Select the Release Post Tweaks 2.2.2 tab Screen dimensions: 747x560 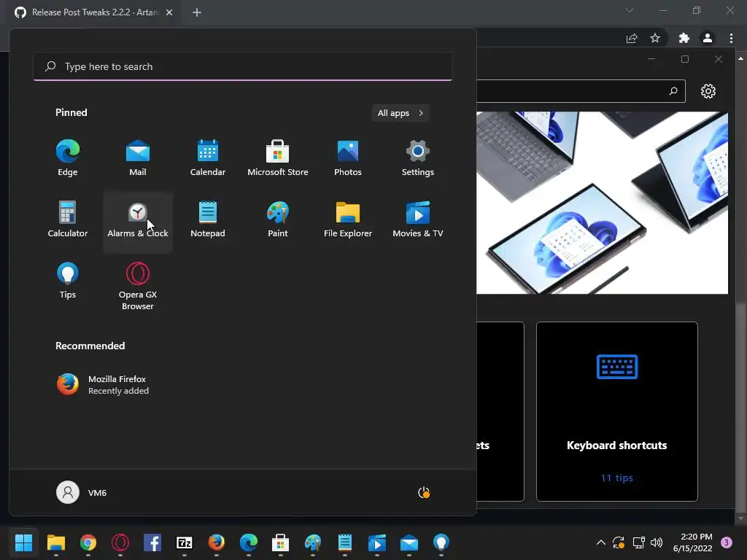point(94,12)
